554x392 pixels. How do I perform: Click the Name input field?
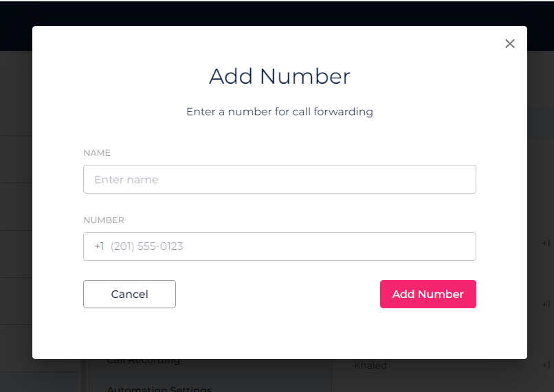(x=279, y=179)
